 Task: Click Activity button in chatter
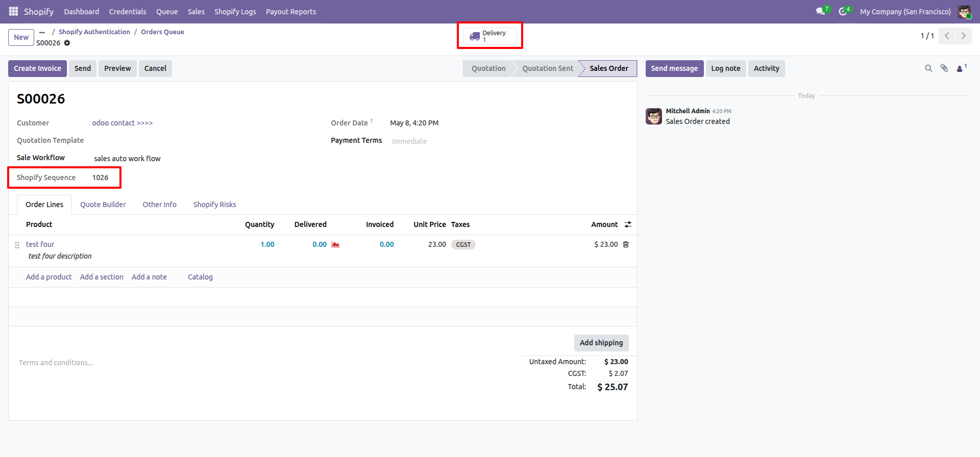coord(766,68)
